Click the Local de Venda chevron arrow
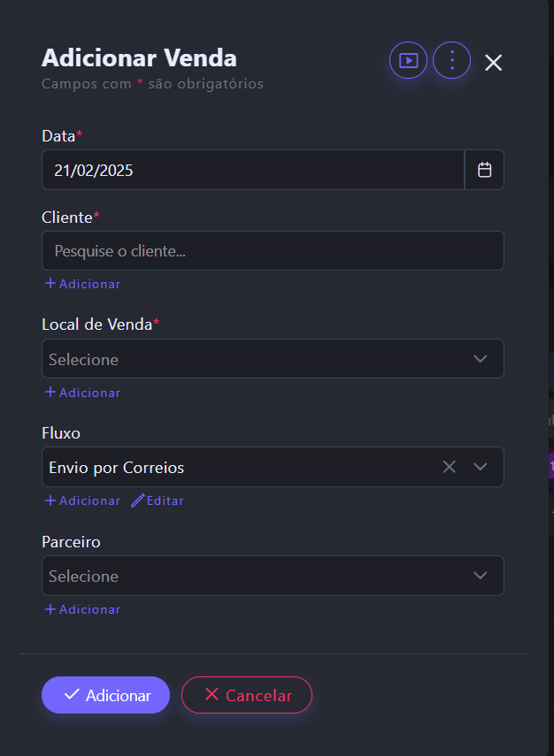554x756 pixels. click(x=481, y=359)
